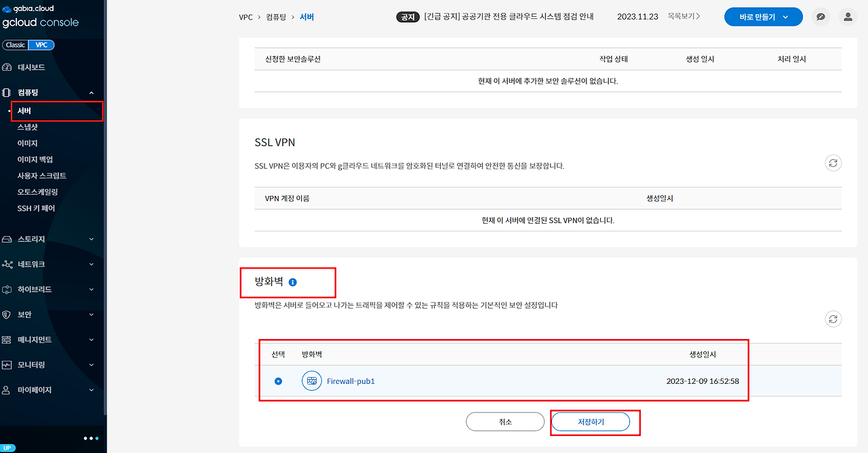Open the 이미지 백업 menu item
The height and width of the screenshot is (453, 868).
pyautogui.click(x=35, y=159)
